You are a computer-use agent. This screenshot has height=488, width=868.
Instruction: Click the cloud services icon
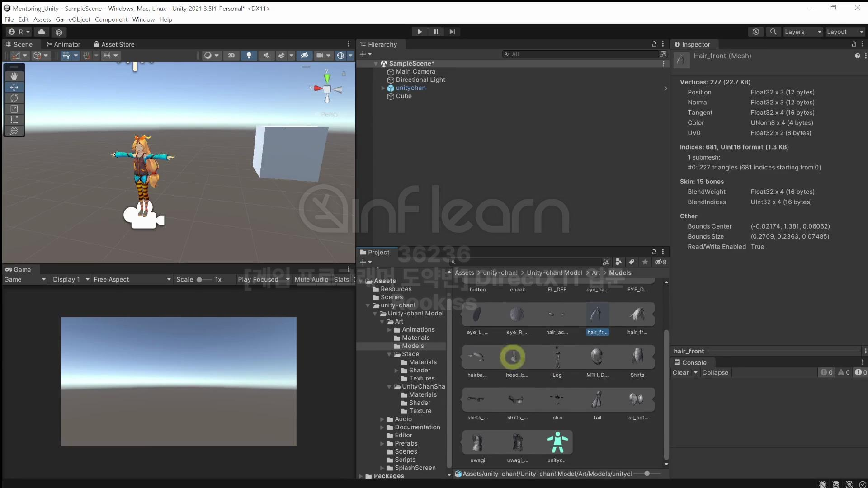(x=42, y=32)
